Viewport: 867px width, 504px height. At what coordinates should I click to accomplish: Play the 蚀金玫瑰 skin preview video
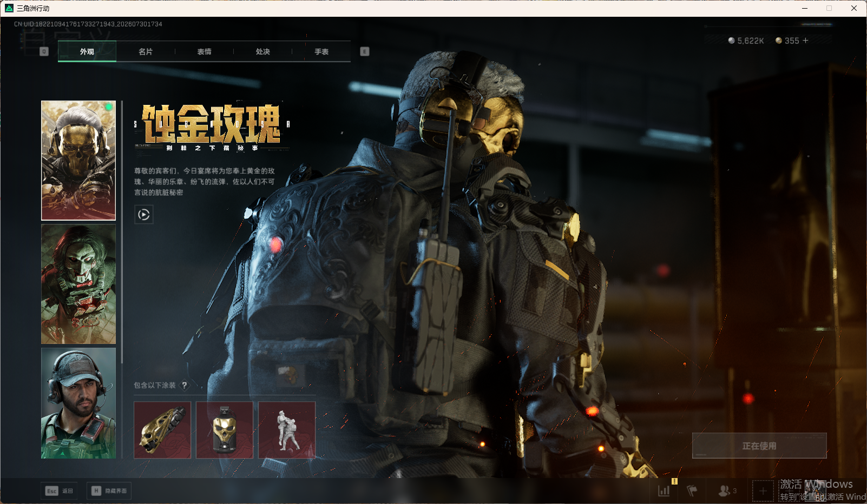click(143, 215)
